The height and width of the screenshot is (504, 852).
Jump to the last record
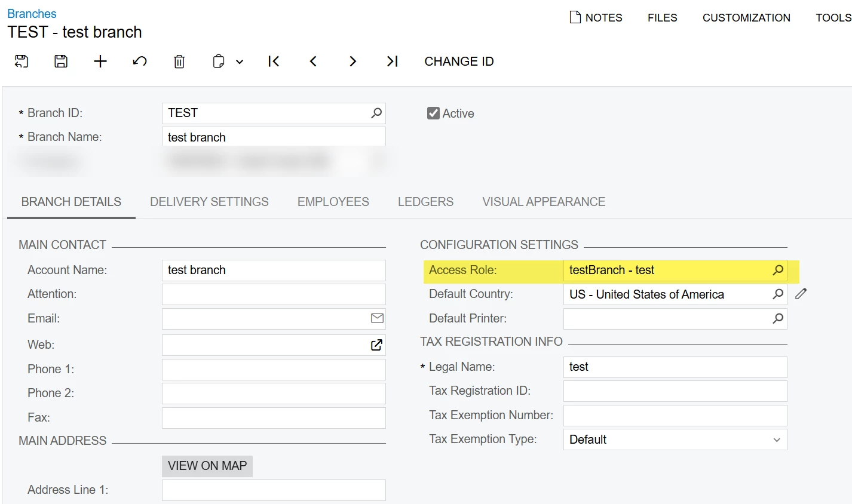tap(392, 61)
